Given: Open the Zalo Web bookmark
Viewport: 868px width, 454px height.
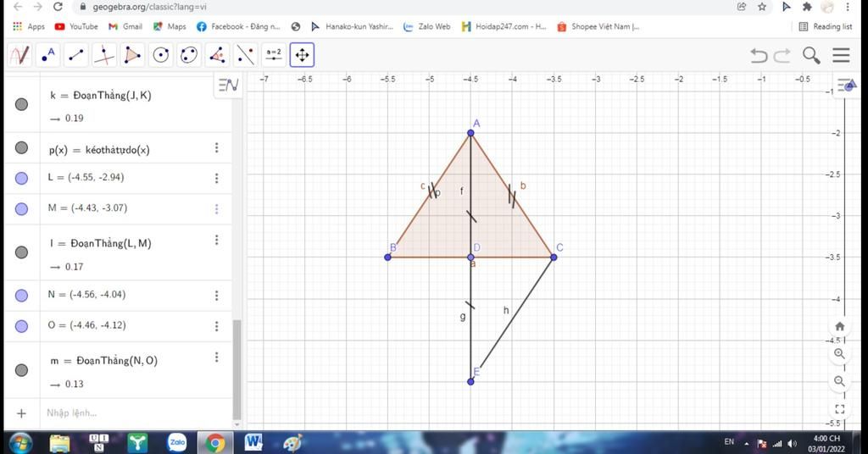Looking at the screenshot, I should 427,26.
